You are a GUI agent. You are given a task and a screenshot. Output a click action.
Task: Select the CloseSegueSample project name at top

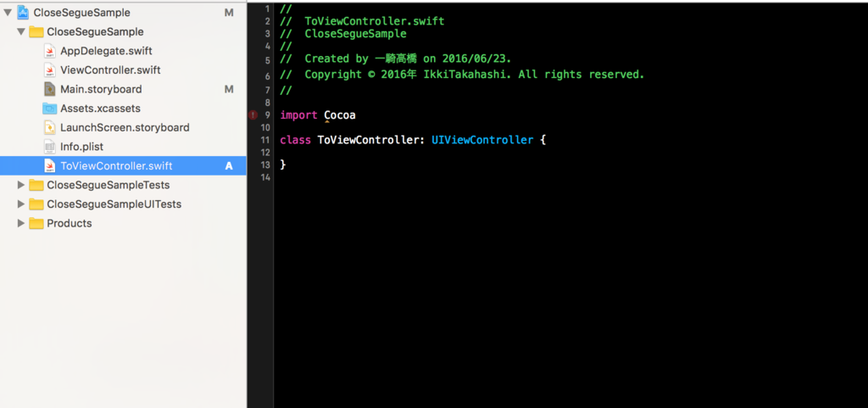(x=82, y=12)
